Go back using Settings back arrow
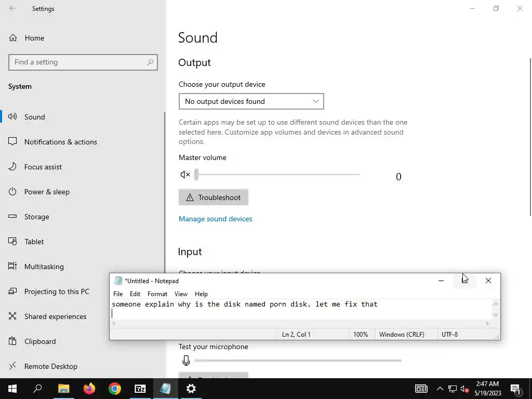The image size is (532, 399). (12, 8)
